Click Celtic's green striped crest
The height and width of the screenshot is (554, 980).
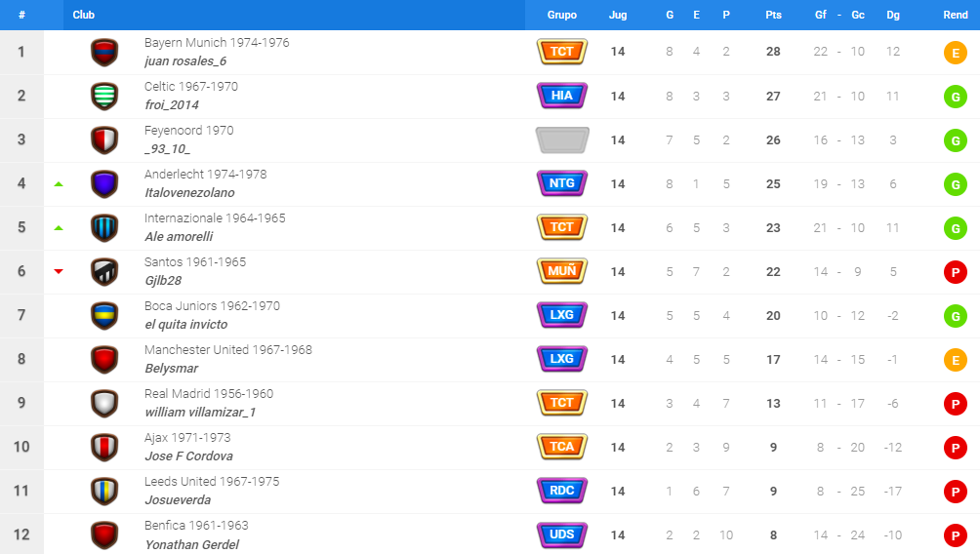(x=103, y=97)
